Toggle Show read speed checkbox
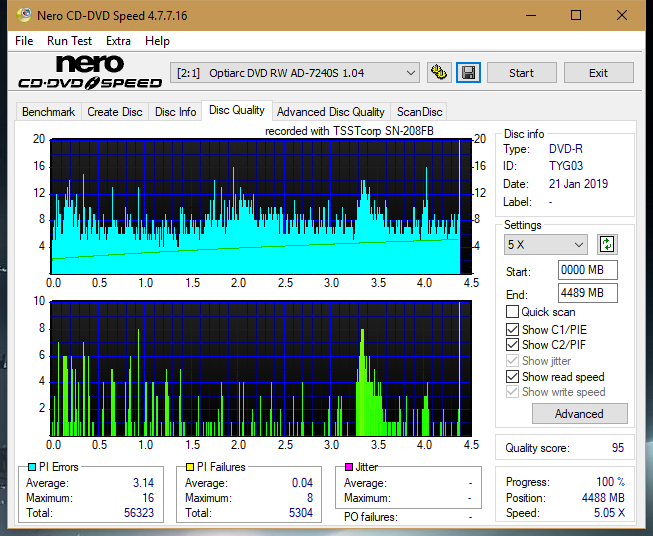653x536 pixels. click(x=512, y=376)
